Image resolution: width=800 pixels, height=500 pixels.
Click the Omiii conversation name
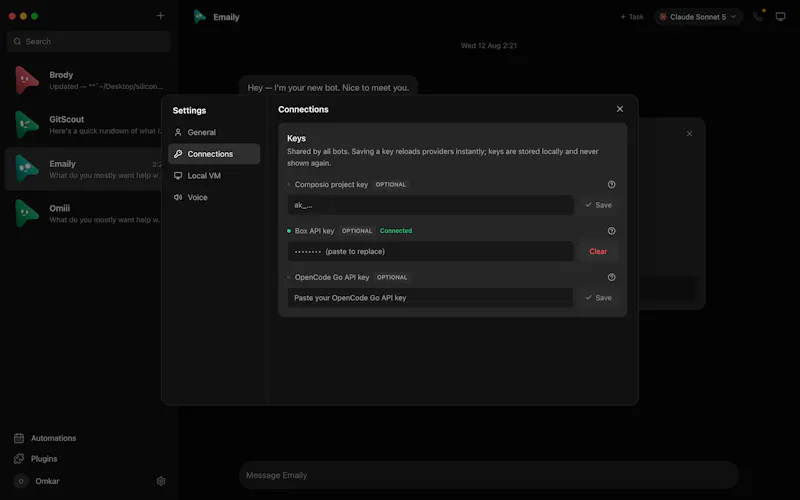[60, 208]
